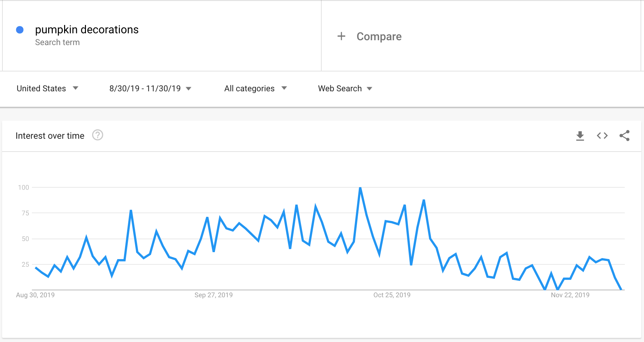Click the chart peak at 100
Image resolution: width=644 pixels, height=342 pixels.
360,188
